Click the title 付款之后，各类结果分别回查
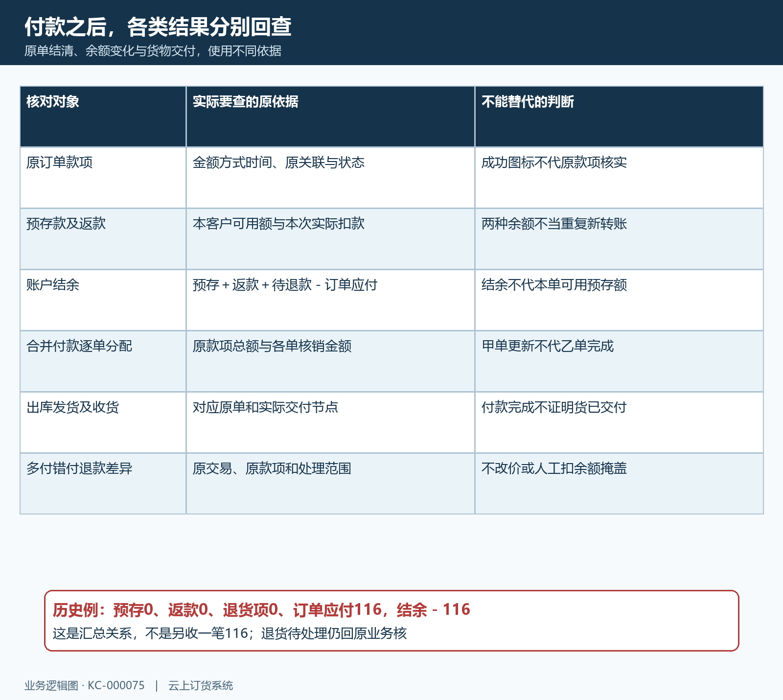The height and width of the screenshot is (700, 783). click(158, 27)
